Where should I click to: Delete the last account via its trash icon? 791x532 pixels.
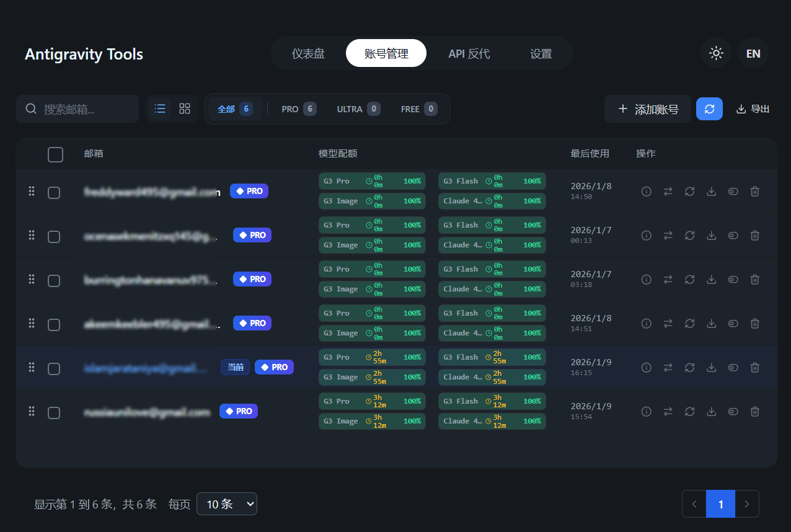pos(754,412)
